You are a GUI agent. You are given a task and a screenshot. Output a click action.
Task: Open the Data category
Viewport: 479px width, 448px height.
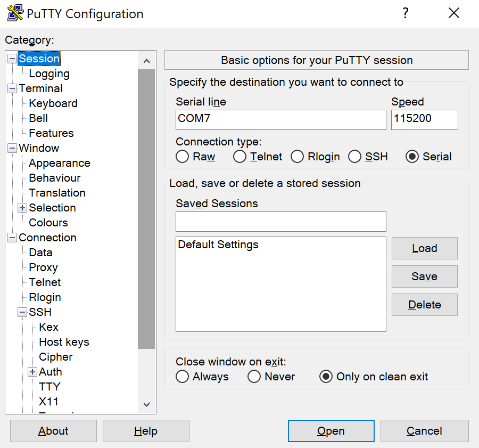(40, 252)
